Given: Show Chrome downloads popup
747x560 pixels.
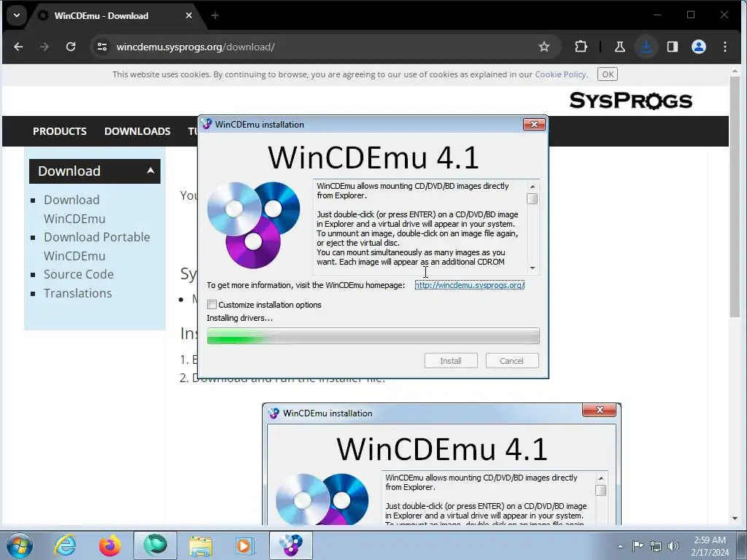Looking at the screenshot, I should [646, 47].
